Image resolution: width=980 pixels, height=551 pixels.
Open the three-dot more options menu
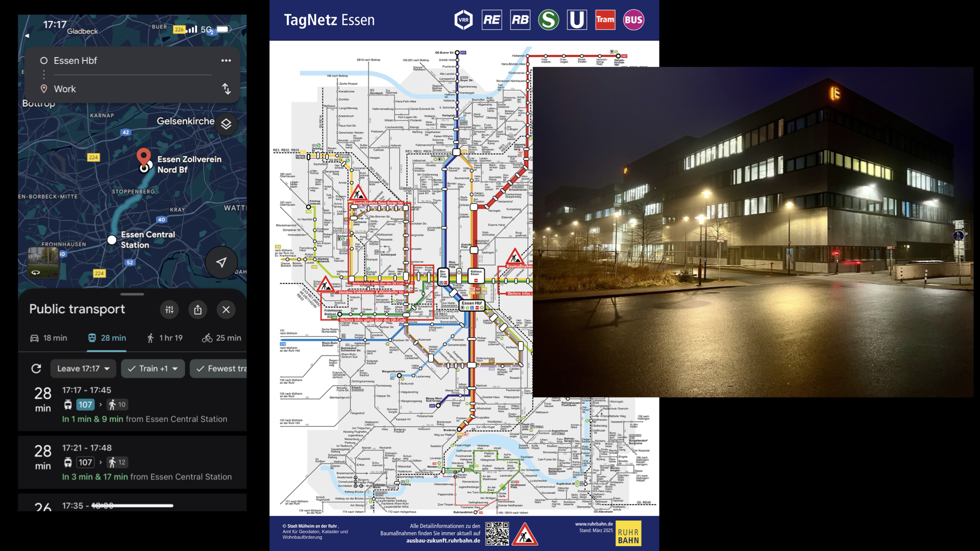[x=226, y=61]
